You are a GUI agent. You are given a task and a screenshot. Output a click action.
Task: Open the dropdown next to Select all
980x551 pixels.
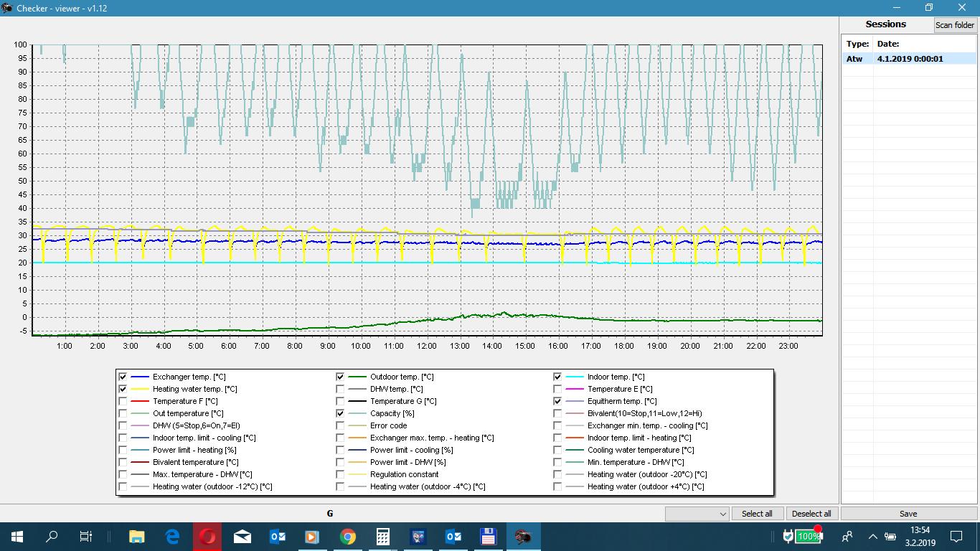(722, 514)
